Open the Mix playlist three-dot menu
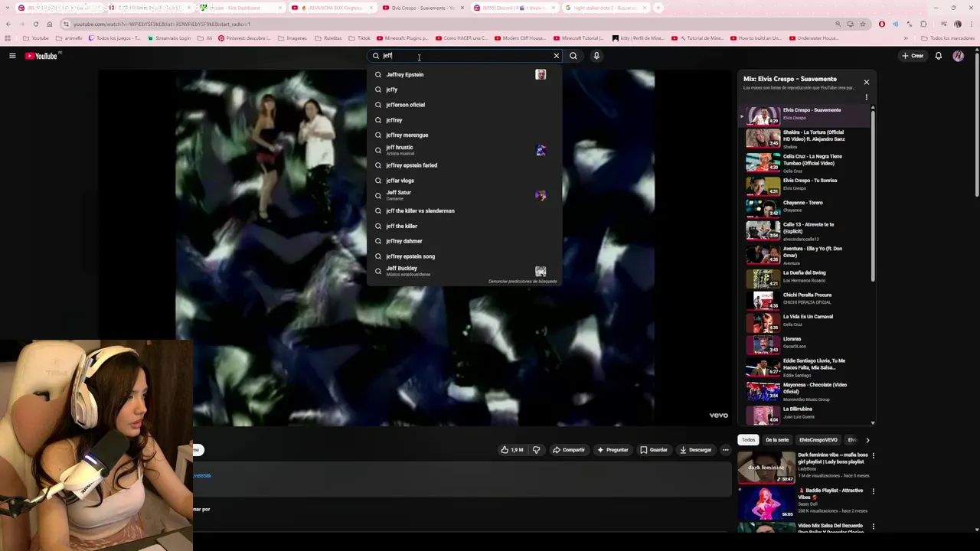The image size is (980, 551). tap(866, 97)
